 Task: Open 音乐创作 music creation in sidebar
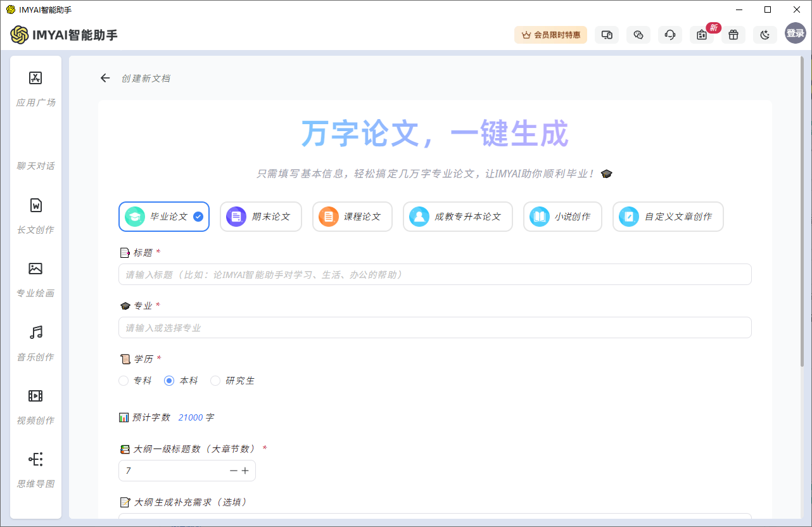pos(35,343)
